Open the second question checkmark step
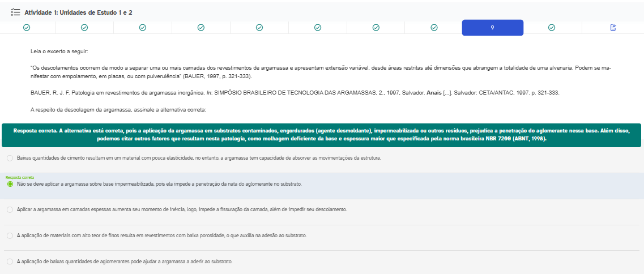This screenshot has width=644, height=274. (84, 27)
